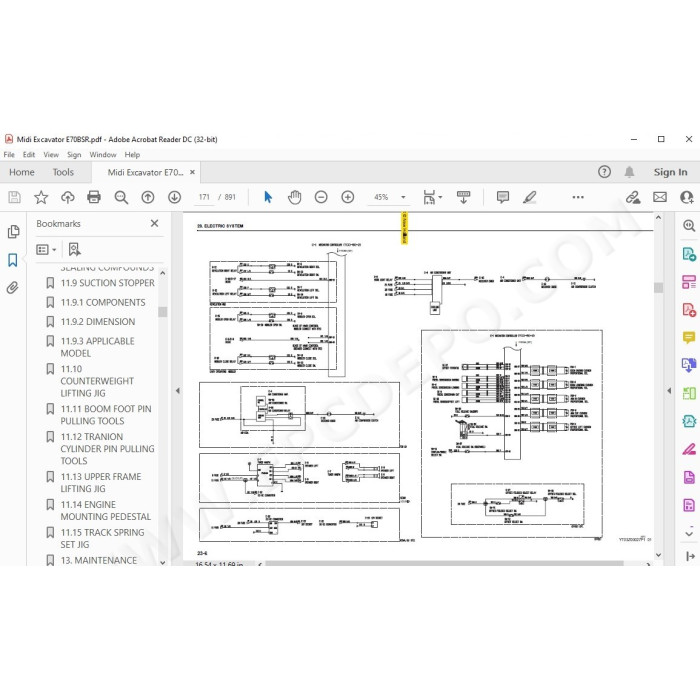Go to next page arrow
Viewport: 700px width, 700px height.
click(x=175, y=197)
